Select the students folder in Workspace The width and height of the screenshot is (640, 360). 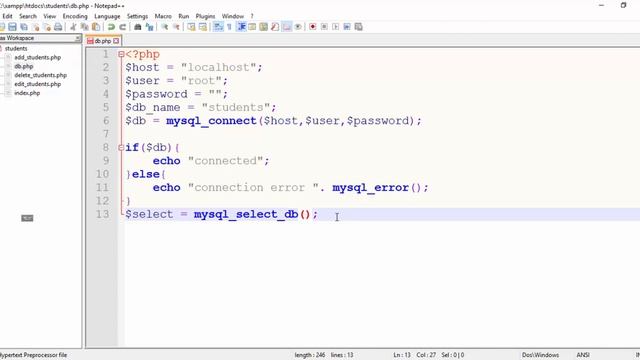(x=16, y=48)
